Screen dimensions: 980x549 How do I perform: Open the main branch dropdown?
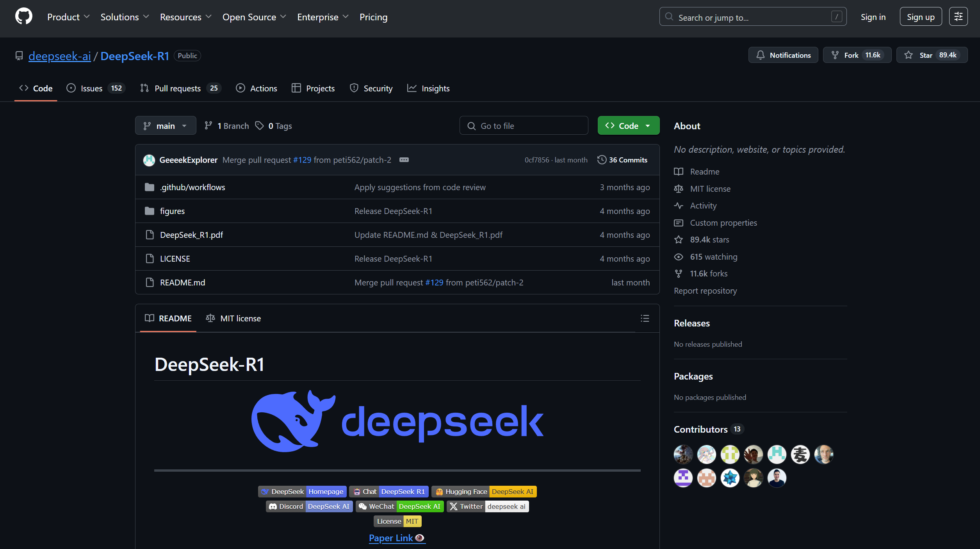(x=165, y=126)
